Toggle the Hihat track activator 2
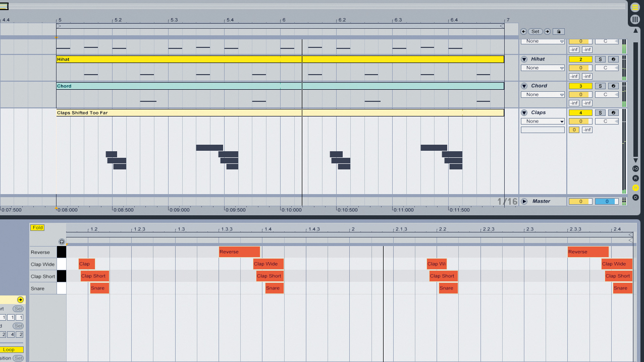Screen dimensions: 644x362 point(581,59)
